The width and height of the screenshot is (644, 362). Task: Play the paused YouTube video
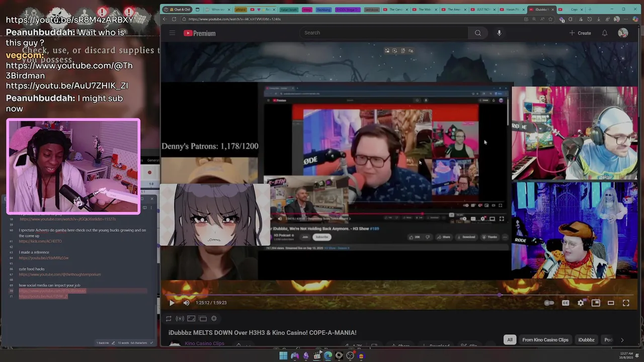172,303
